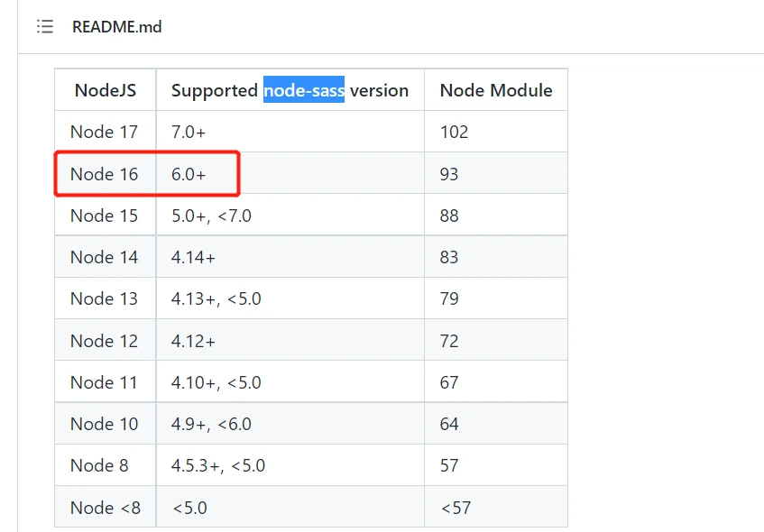The height and width of the screenshot is (532, 764).
Task: Select the NodeJS column header
Action: 106,90
